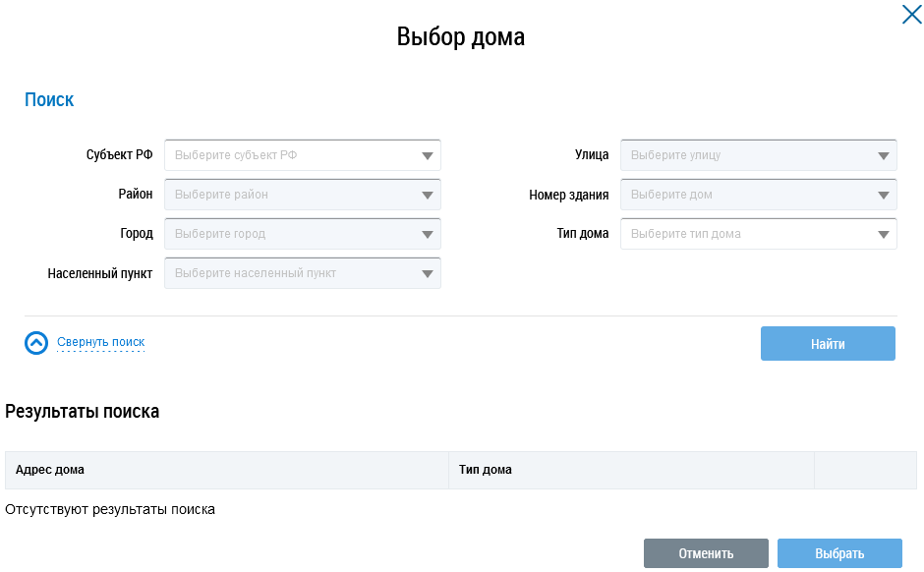Click the Выберите улицу field

747,155
